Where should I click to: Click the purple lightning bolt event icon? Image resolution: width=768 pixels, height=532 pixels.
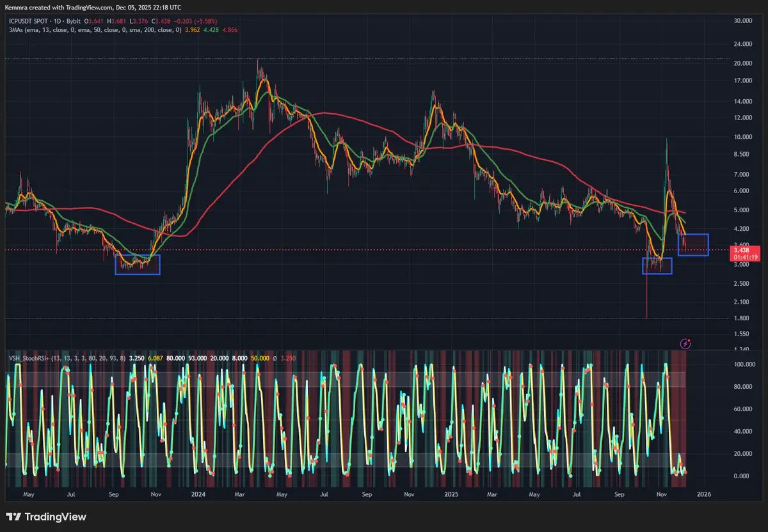[685, 343]
